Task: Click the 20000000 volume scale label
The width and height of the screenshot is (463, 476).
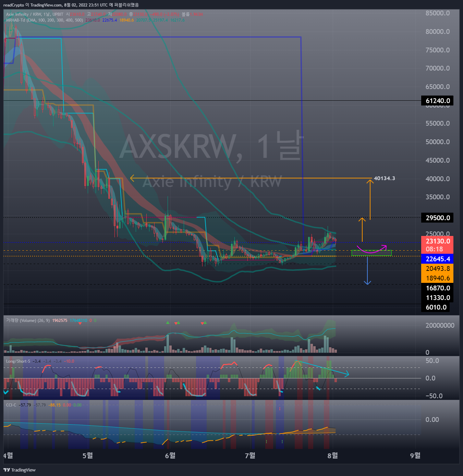Action: coord(440,325)
